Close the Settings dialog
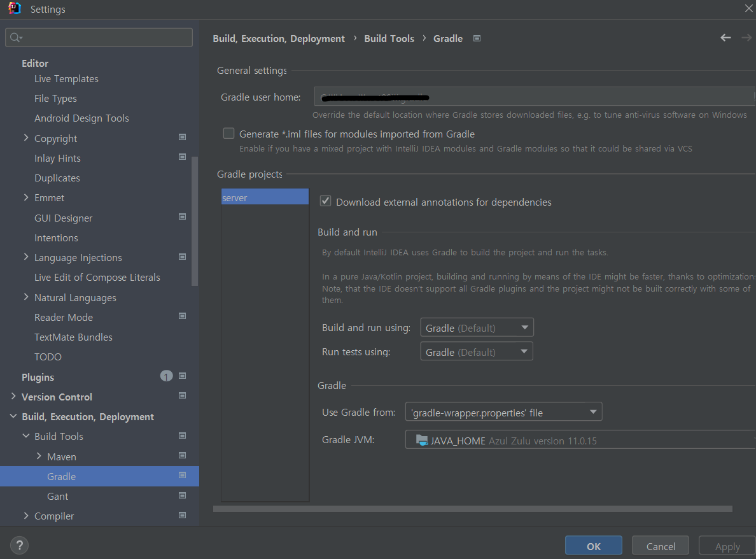756x559 pixels. 748,9
